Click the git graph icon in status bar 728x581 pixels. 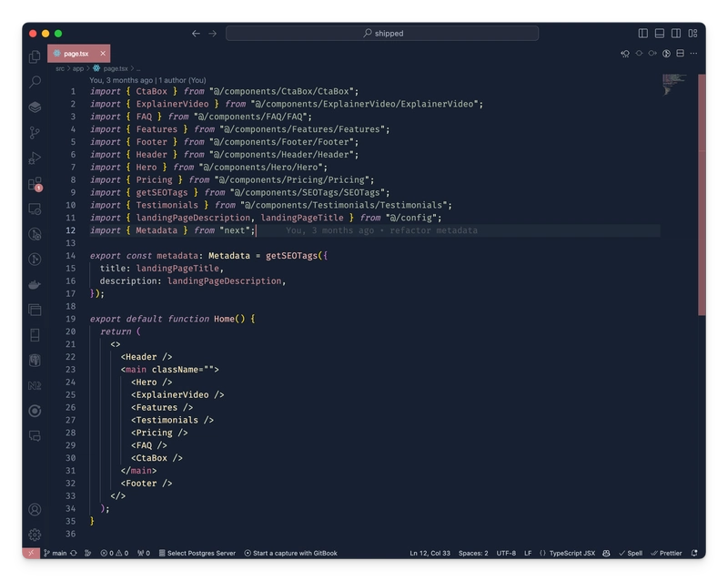point(87,553)
